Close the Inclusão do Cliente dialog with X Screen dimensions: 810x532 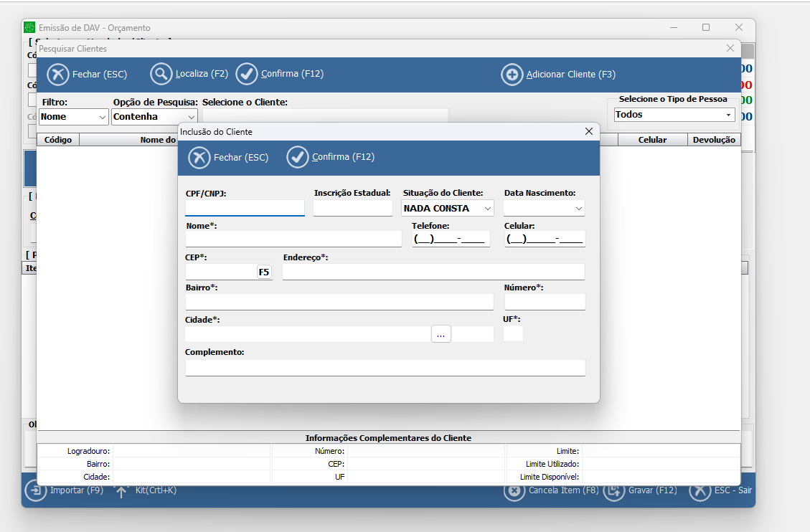point(589,131)
